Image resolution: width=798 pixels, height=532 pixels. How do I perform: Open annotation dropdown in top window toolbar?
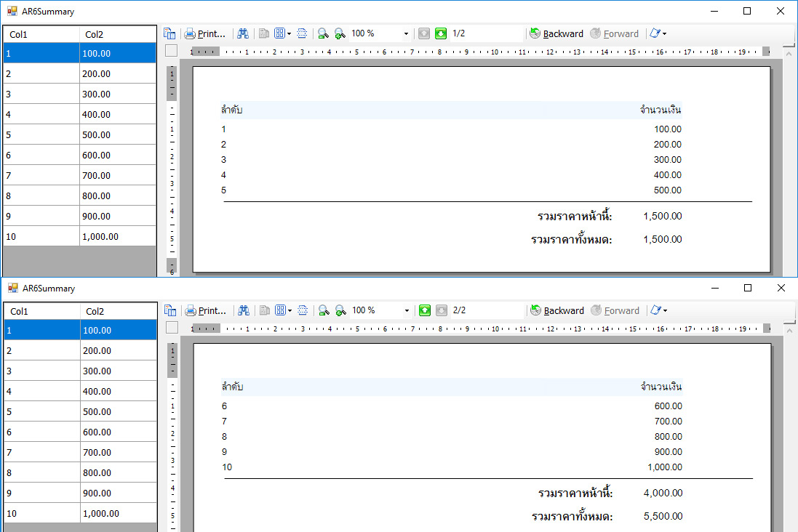tap(658, 33)
